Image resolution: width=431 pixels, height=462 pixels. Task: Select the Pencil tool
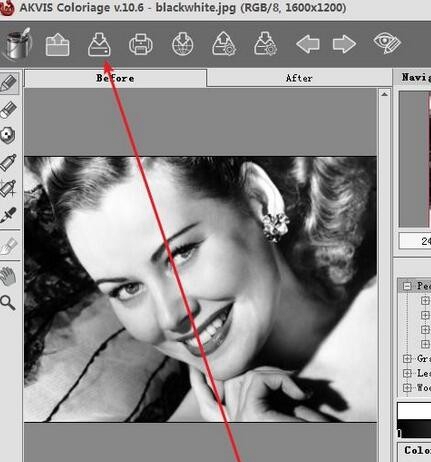tap(9, 83)
